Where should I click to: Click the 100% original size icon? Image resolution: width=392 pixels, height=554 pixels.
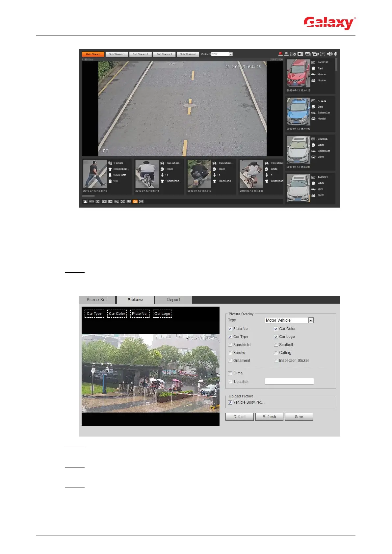[91, 201]
